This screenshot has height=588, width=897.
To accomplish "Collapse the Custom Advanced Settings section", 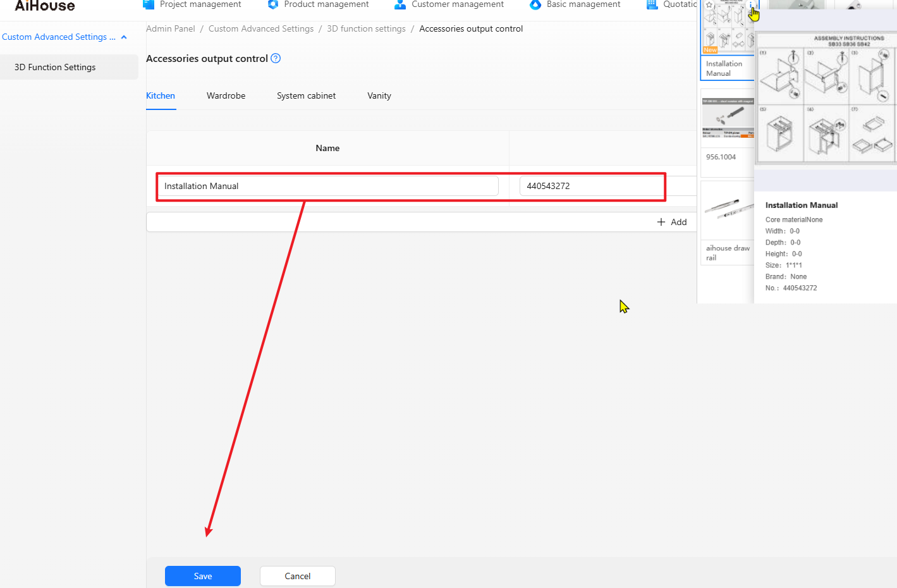I will click(124, 37).
